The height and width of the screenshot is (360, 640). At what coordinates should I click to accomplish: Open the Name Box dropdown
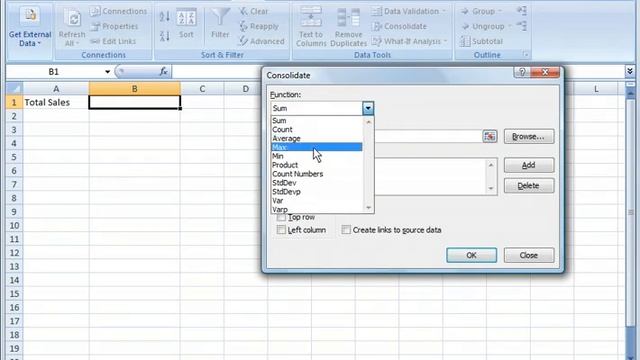click(x=107, y=72)
